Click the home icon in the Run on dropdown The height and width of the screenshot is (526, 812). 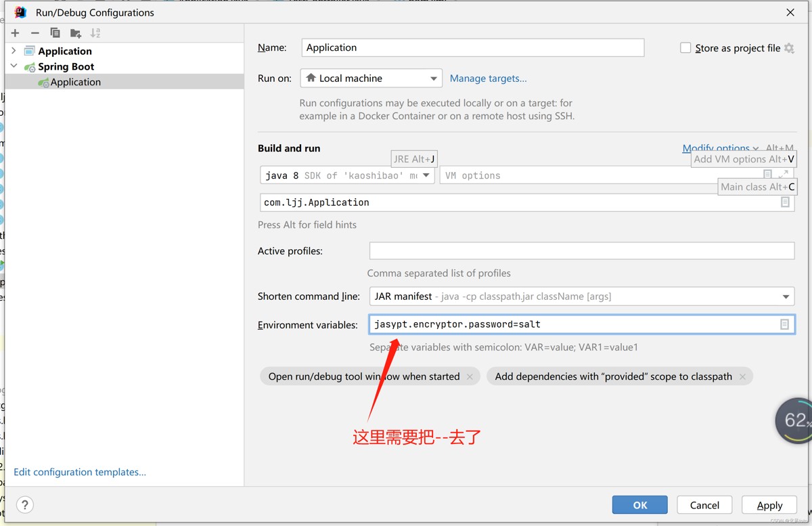pos(311,78)
